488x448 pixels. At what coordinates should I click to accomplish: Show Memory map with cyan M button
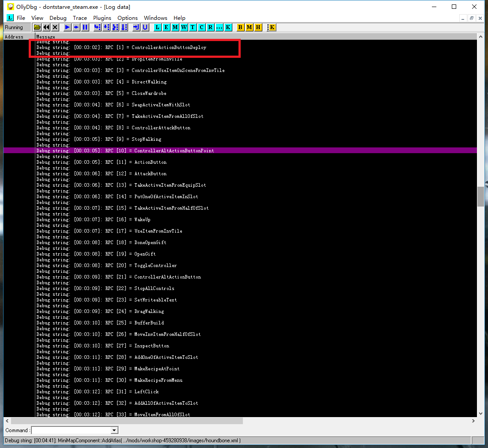[175, 27]
